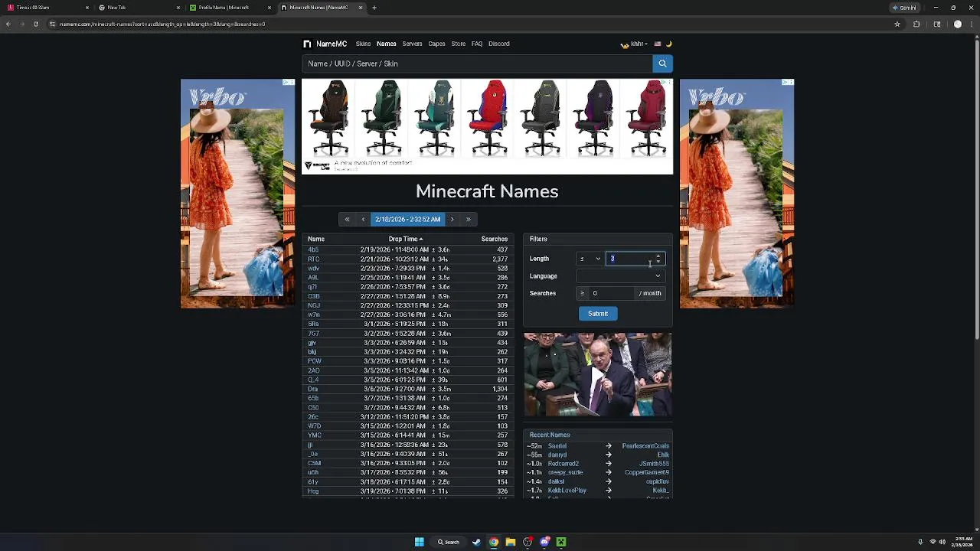Increment Length value with up stepper arrow

[658, 256]
